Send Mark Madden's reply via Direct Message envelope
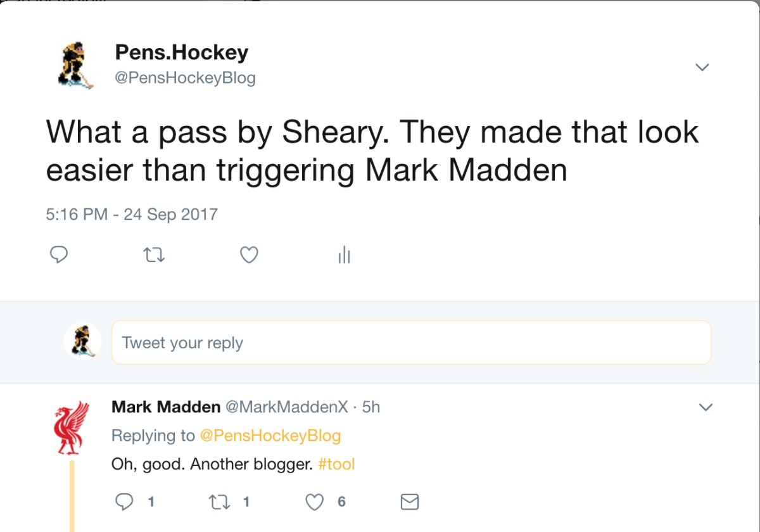This screenshot has width=760, height=532. pyautogui.click(x=410, y=502)
